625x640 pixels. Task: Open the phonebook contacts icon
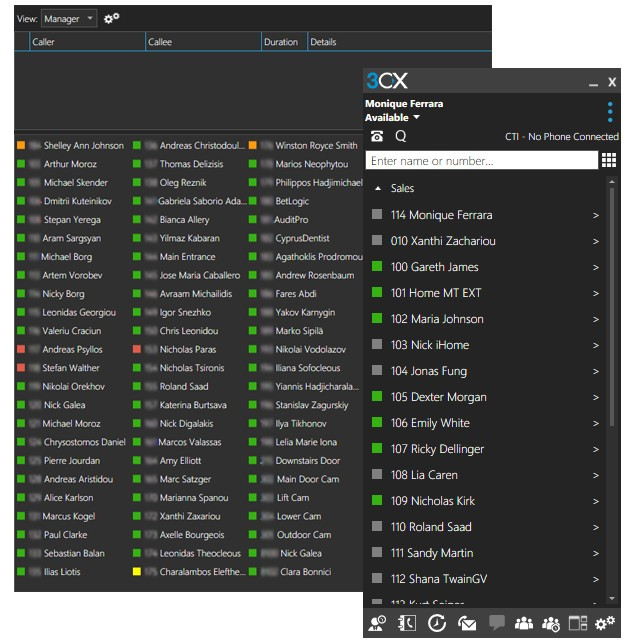[408, 623]
